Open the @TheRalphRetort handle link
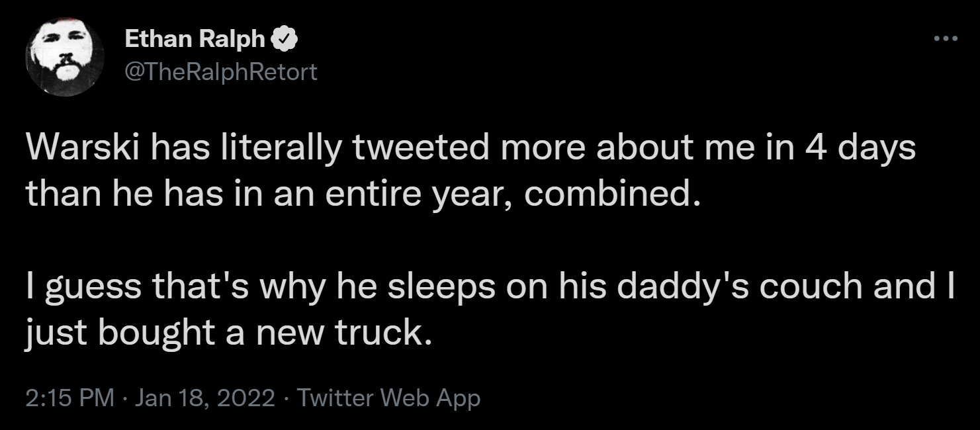Image resolution: width=980 pixels, height=430 pixels. [x=221, y=71]
